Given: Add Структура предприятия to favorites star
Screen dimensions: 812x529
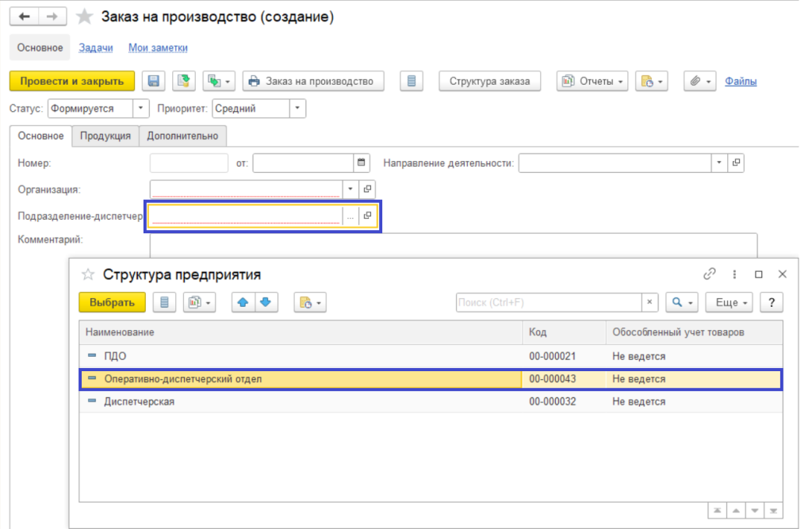Looking at the screenshot, I should (88, 274).
